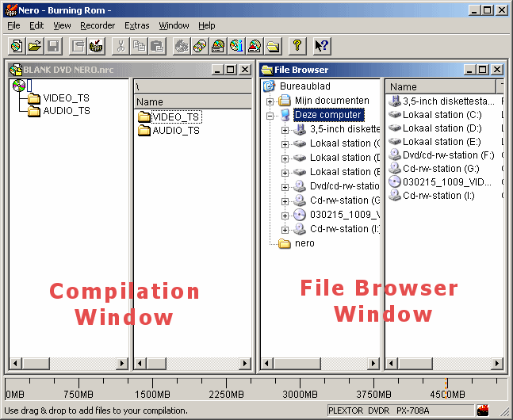513x420 pixels.
Task: Select Bureaublad in the File Browser tree
Action: pyautogui.click(x=305, y=86)
